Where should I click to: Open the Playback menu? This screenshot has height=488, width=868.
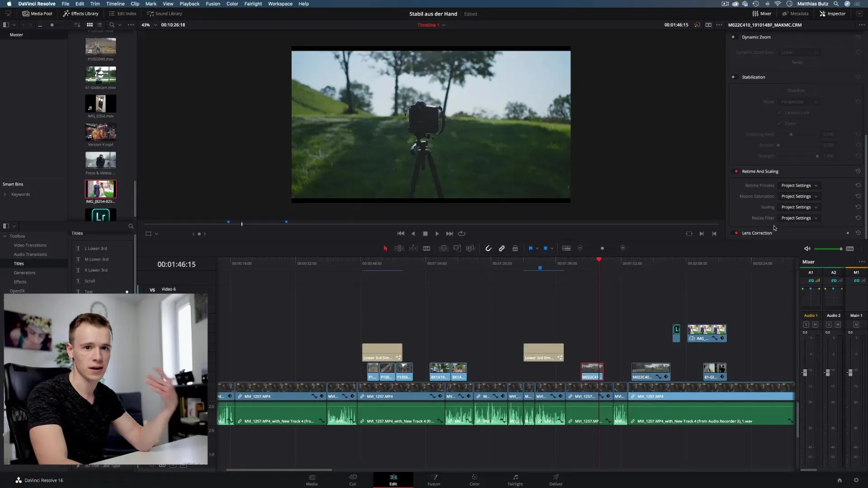point(189,4)
